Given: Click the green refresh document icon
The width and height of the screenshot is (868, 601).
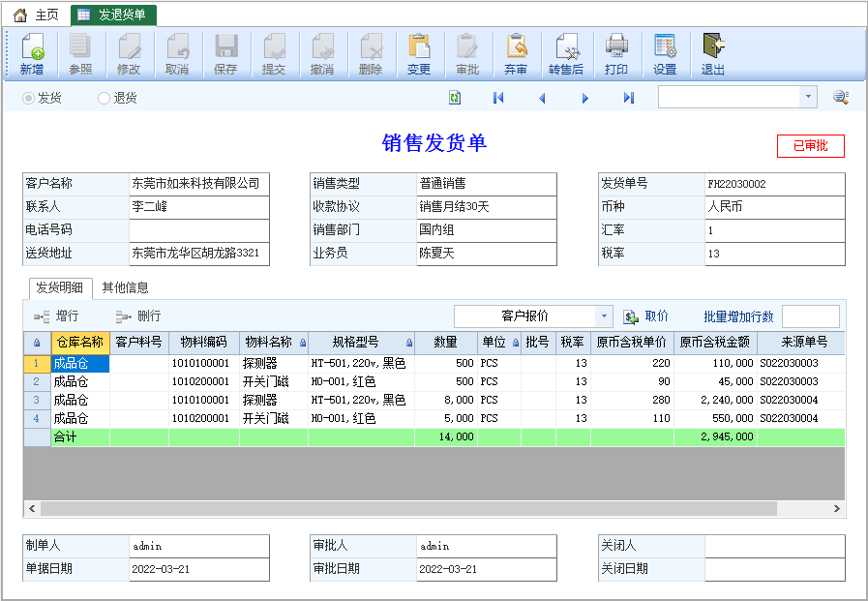Looking at the screenshot, I should (455, 98).
